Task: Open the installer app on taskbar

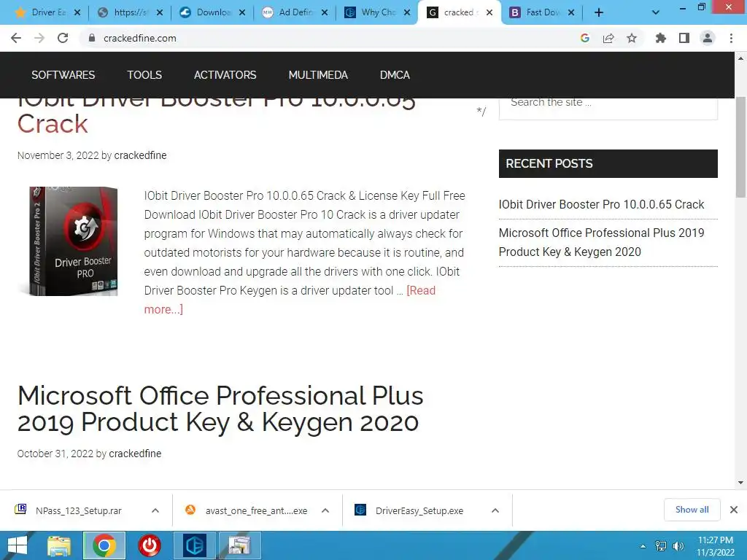Action: 239,545
